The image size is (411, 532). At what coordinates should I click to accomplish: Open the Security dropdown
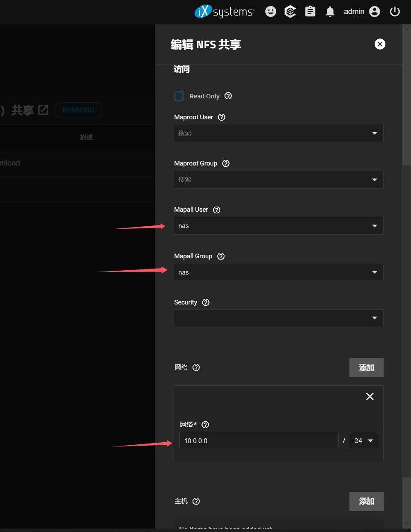(278, 318)
